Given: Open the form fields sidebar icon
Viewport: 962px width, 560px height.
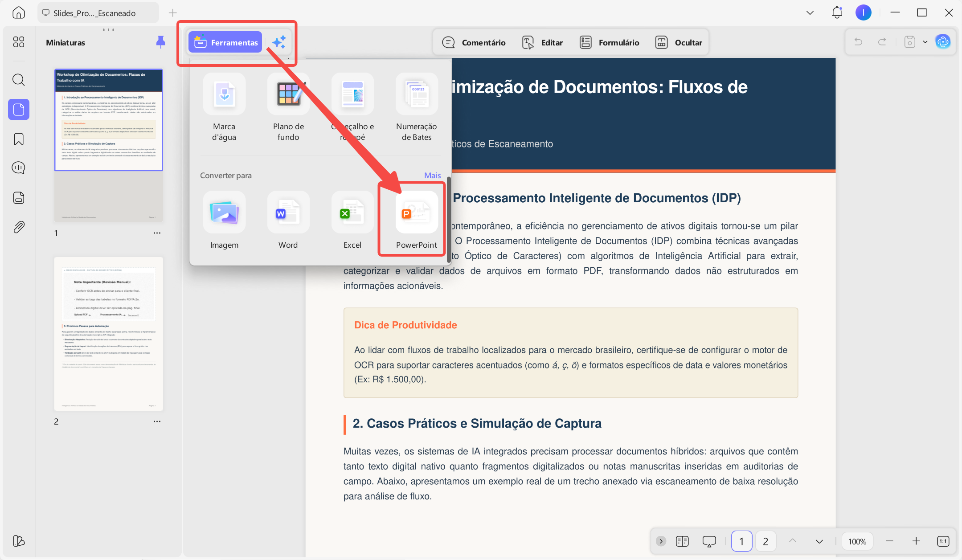Looking at the screenshot, I should 18,197.
